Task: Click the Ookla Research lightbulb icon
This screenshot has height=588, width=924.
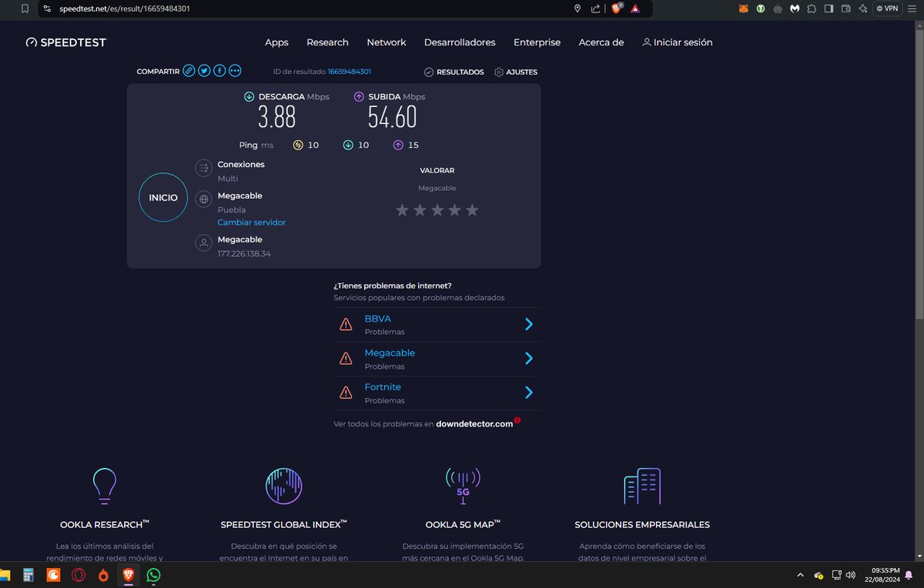Action: click(x=103, y=486)
